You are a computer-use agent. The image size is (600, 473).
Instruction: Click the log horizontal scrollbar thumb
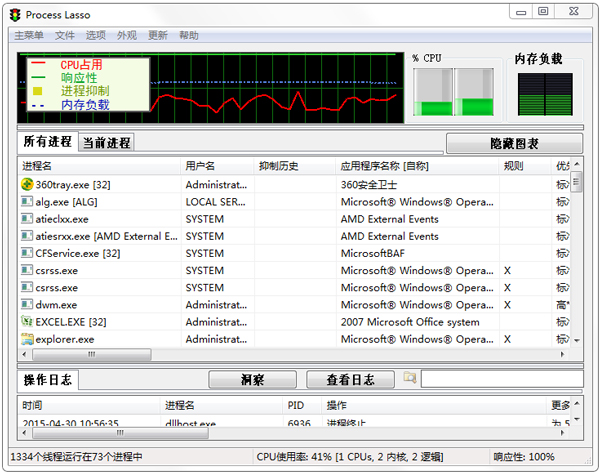point(121,433)
